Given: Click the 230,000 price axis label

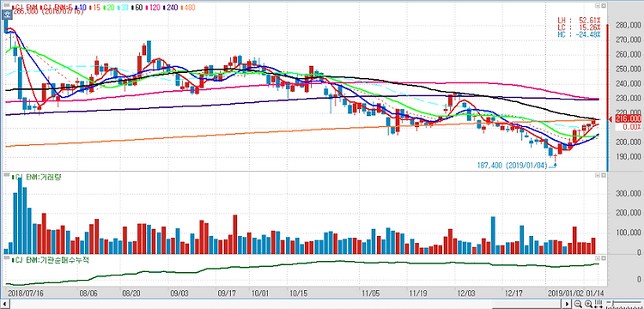Looking at the screenshot, I should (x=629, y=99).
